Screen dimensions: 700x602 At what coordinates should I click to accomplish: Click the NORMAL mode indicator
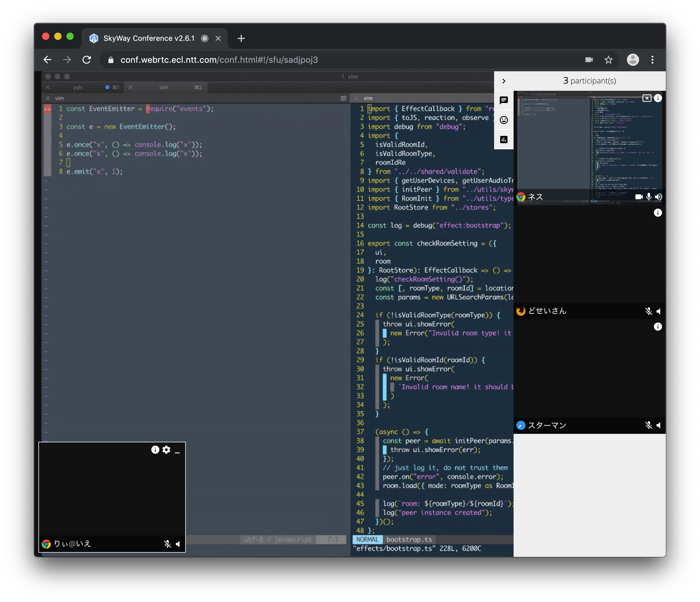[x=367, y=540]
